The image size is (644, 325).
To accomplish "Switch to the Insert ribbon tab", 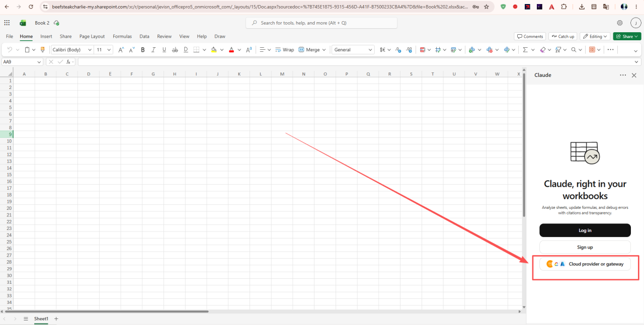I will [x=46, y=36].
